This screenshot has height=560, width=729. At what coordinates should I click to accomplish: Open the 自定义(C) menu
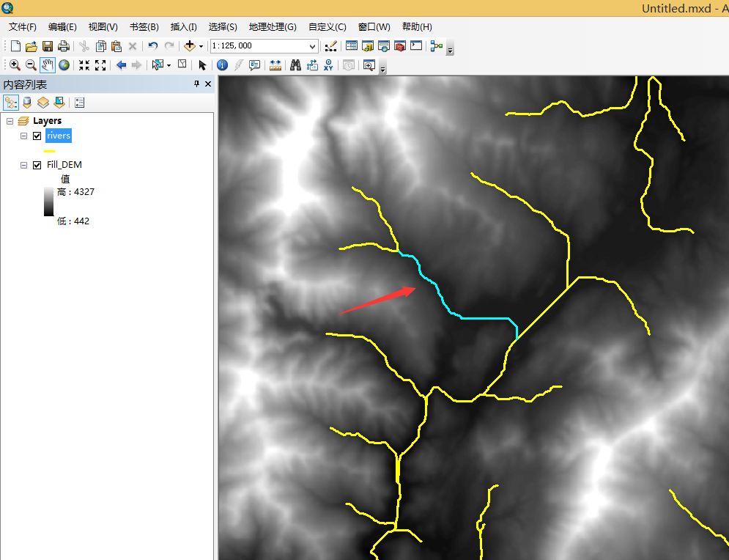pyautogui.click(x=328, y=27)
